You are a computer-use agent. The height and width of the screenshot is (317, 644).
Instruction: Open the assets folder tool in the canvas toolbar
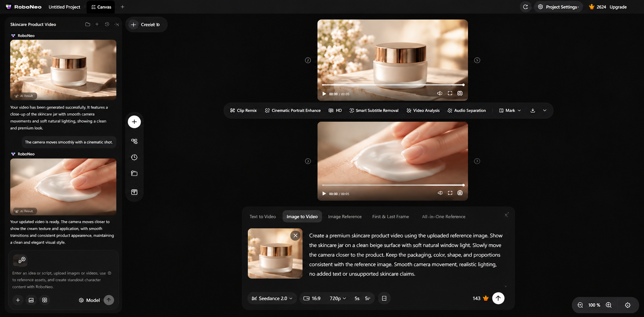[x=134, y=173]
